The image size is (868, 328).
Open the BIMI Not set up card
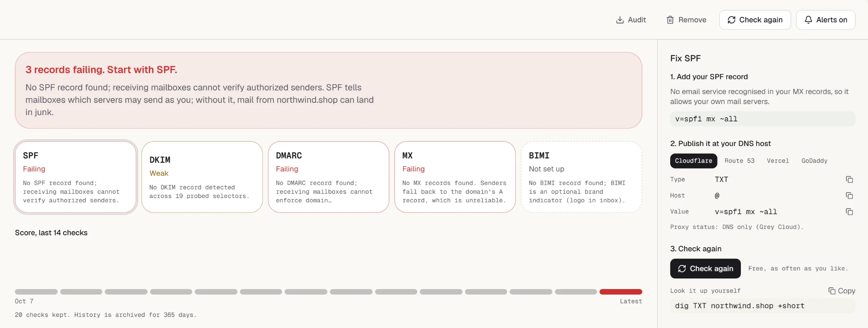coord(581,177)
